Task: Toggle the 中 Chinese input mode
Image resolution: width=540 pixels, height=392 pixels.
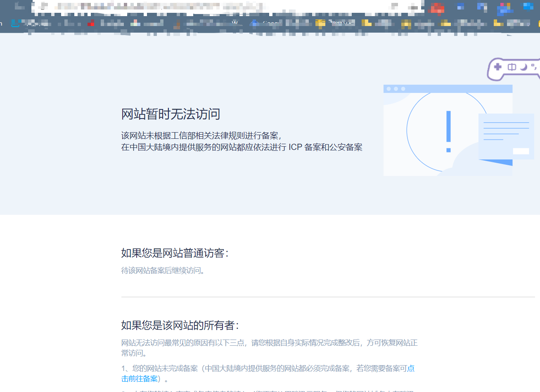Action: [512, 67]
